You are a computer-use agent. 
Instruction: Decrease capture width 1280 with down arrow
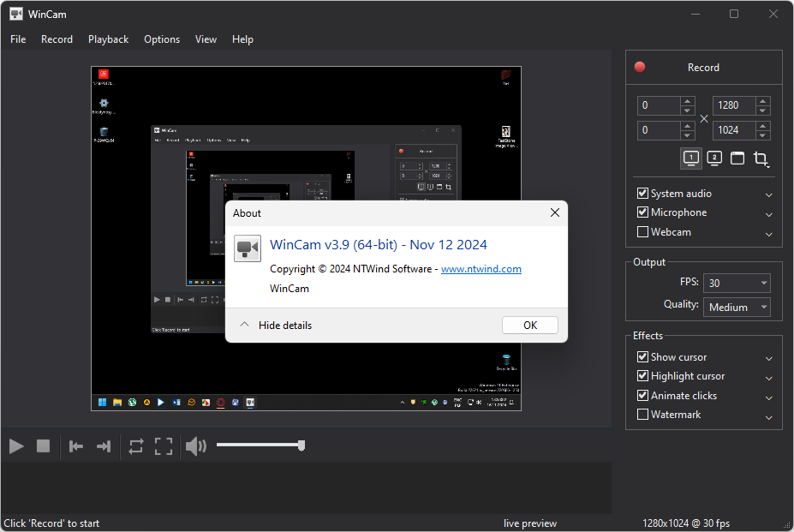point(763,111)
